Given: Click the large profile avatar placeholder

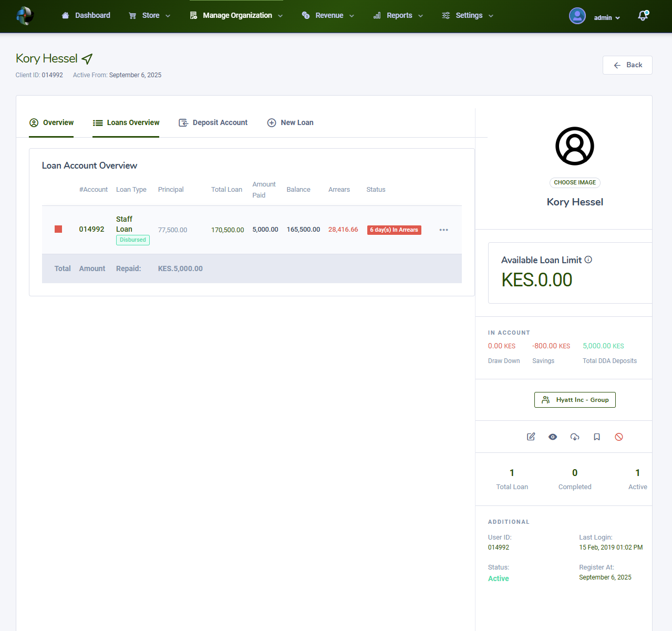Looking at the screenshot, I should (x=574, y=146).
